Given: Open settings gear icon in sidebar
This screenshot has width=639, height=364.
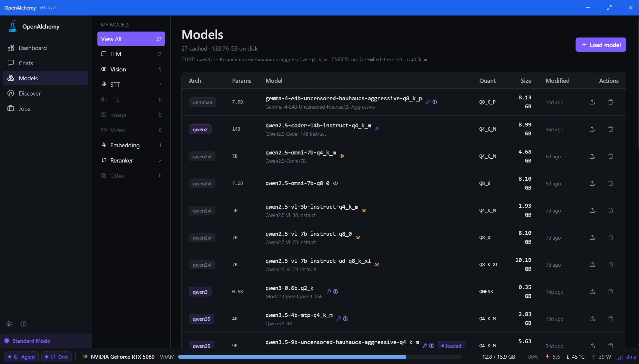Looking at the screenshot, I should [x=9, y=324].
